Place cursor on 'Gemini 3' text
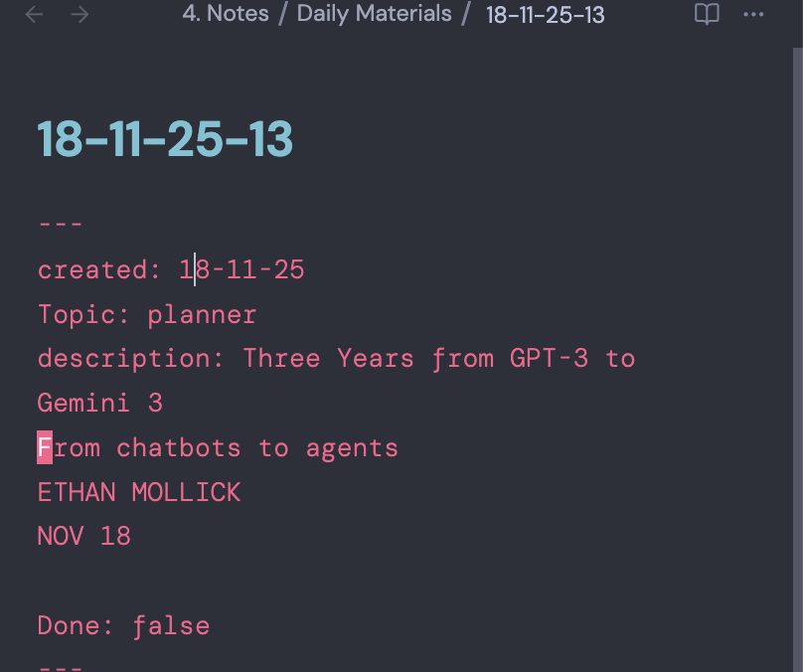 [100, 404]
